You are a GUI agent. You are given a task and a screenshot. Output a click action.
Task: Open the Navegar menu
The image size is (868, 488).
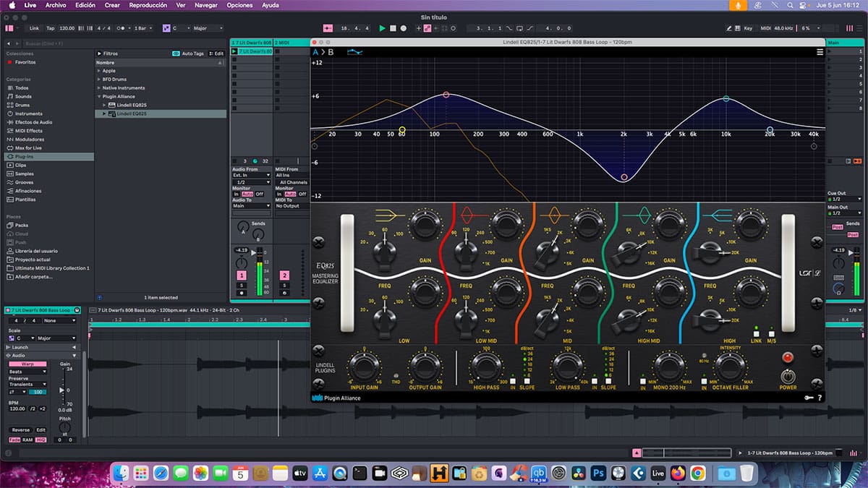pos(206,5)
